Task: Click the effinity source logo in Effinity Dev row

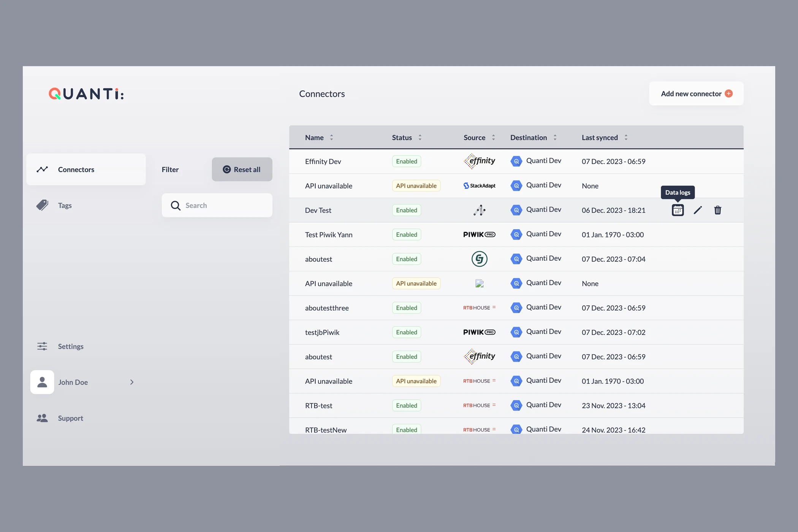Action: click(480, 161)
